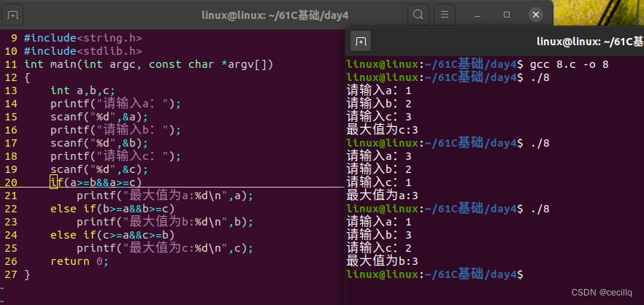Open hamburger menu in left terminal
Screen dimensions: 644x305
click(x=445, y=15)
